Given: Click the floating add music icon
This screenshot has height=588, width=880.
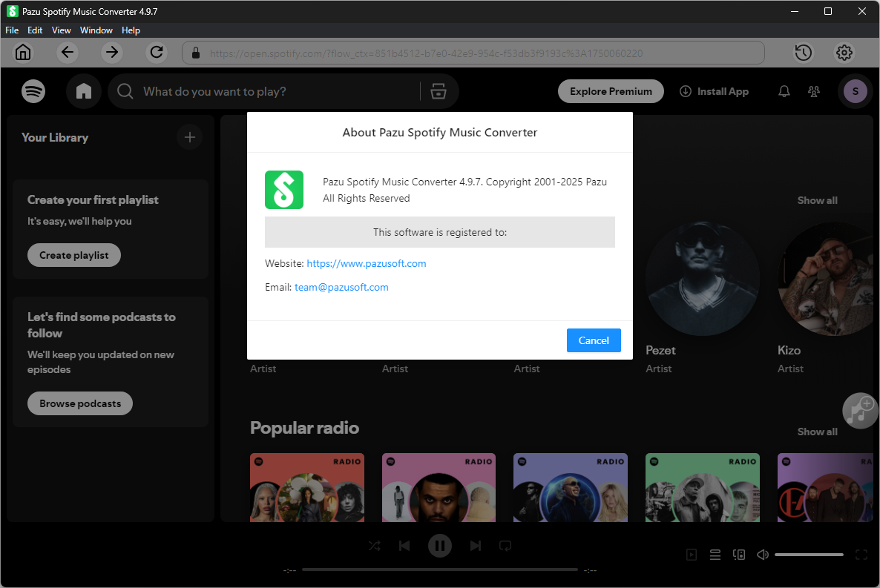Looking at the screenshot, I should (x=860, y=411).
